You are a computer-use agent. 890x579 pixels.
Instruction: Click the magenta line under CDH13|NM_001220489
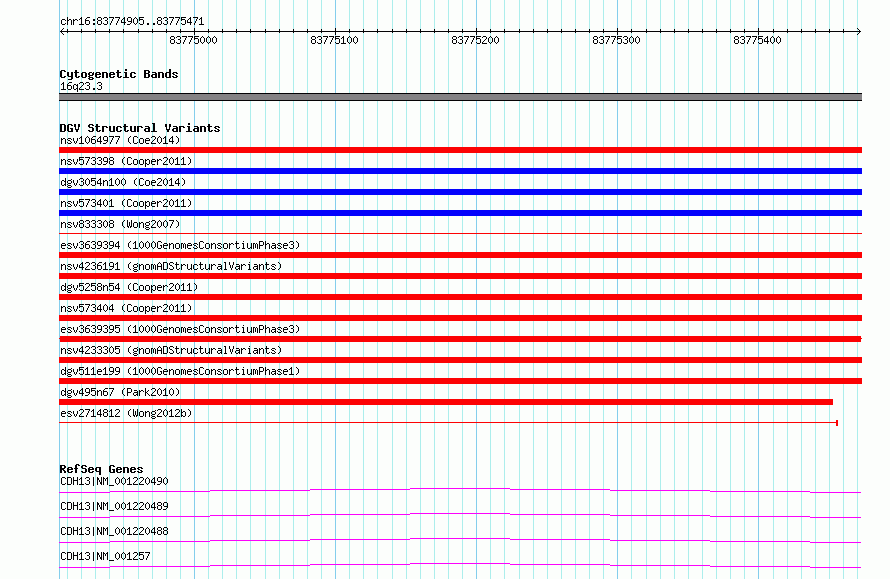(x=460, y=515)
